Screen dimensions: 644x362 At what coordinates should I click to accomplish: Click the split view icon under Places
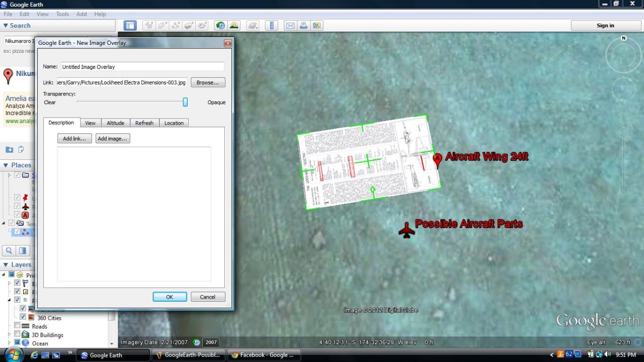tap(22, 250)
